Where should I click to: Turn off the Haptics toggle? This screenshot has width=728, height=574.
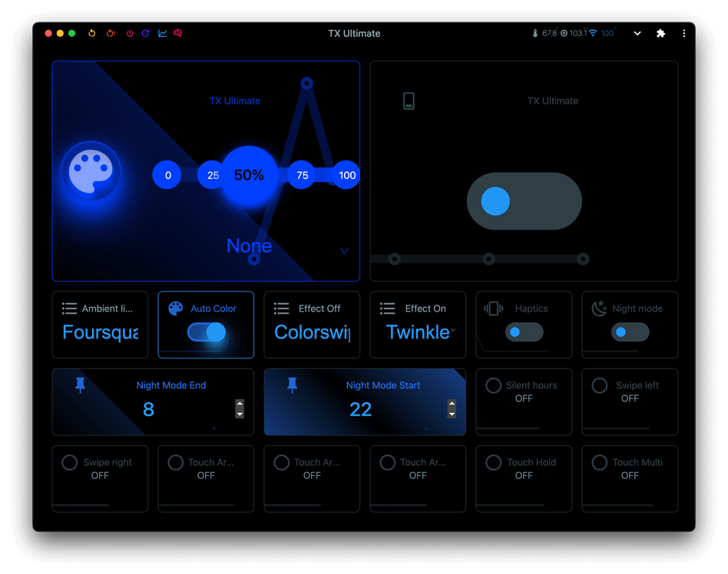click(x=524, y=332)
